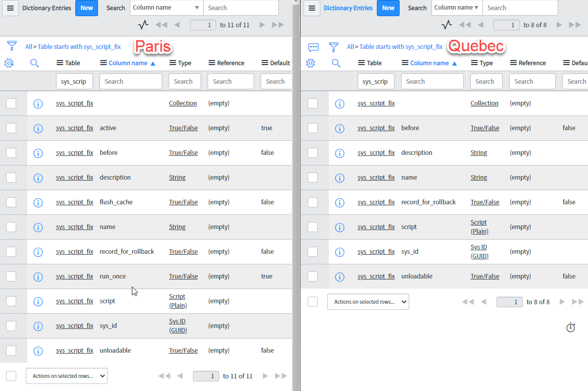Open All breadcrumb link in Paris panel

[28, 47]
